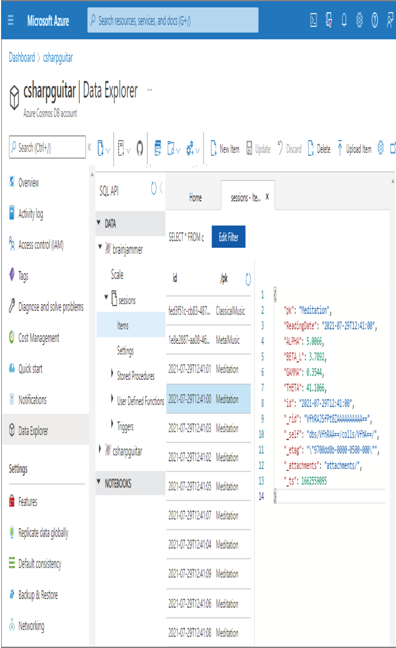Click the New Item button
The height and width of the screenshot is (648, 396).
click(225, 148)
